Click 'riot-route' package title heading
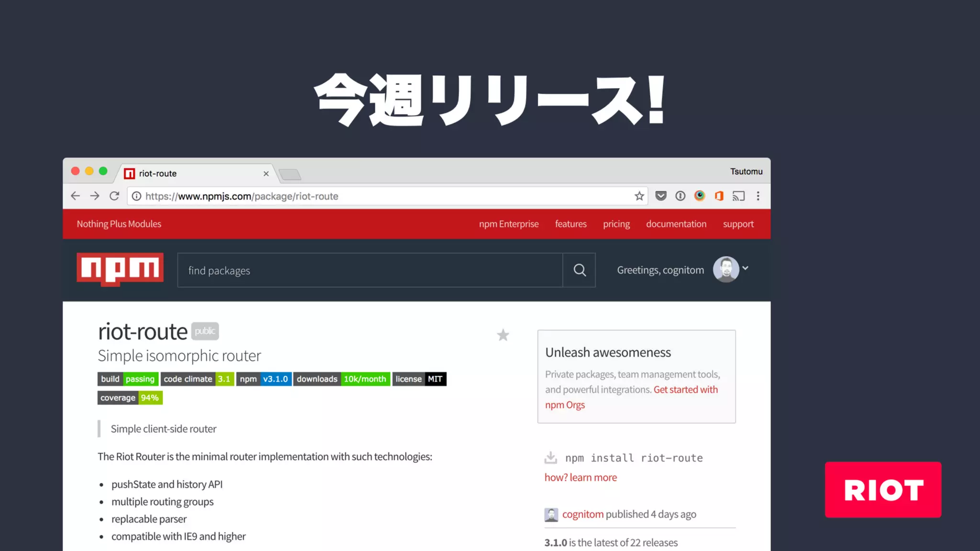Viewport: 980px width, 551px height. pyautogui.click(x=143, y=331)
